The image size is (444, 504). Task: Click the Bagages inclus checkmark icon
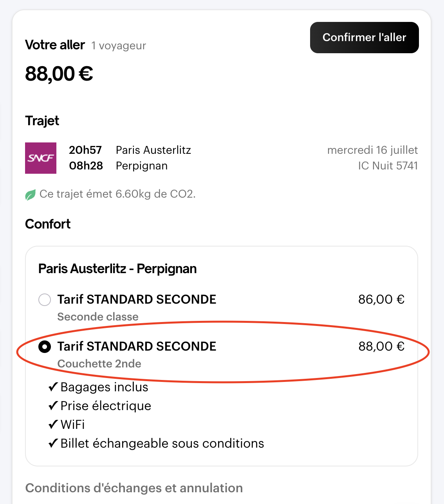pos(53,387)
